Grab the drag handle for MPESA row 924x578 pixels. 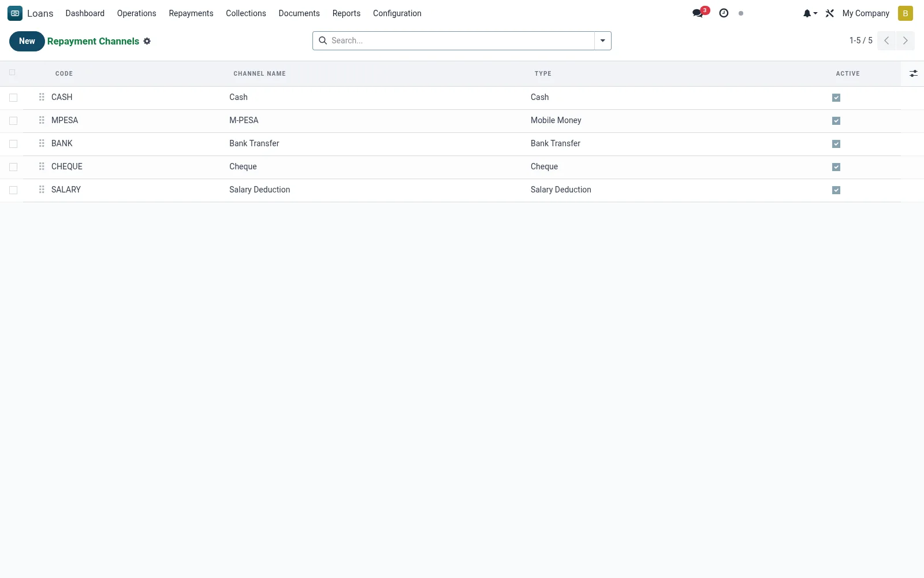[42, 120]
